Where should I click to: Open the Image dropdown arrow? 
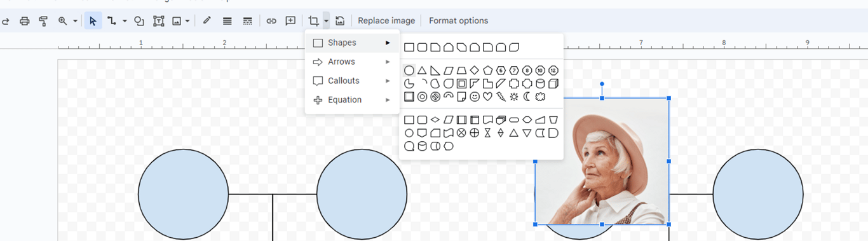[x=187, y=21]
